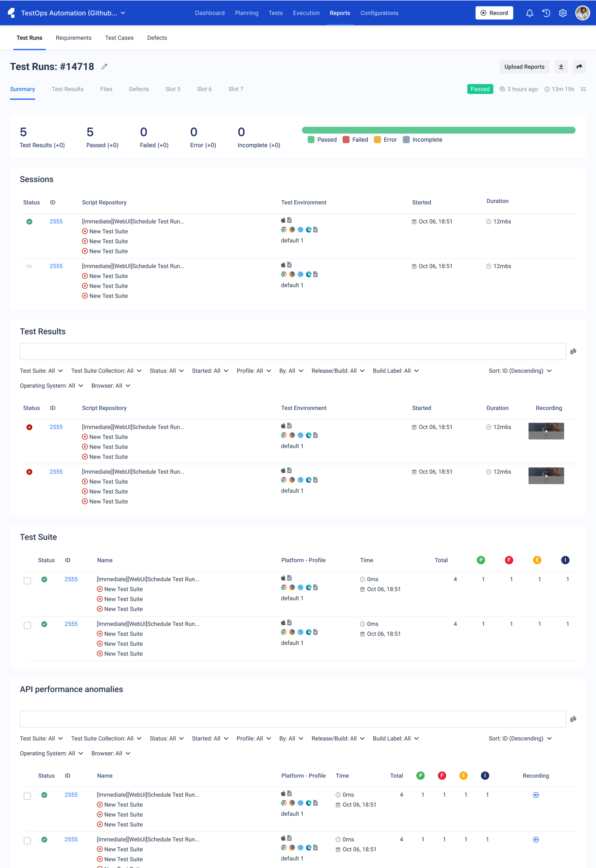
Task: Open Status: All filter in Test Results
Action: [167, 371]
